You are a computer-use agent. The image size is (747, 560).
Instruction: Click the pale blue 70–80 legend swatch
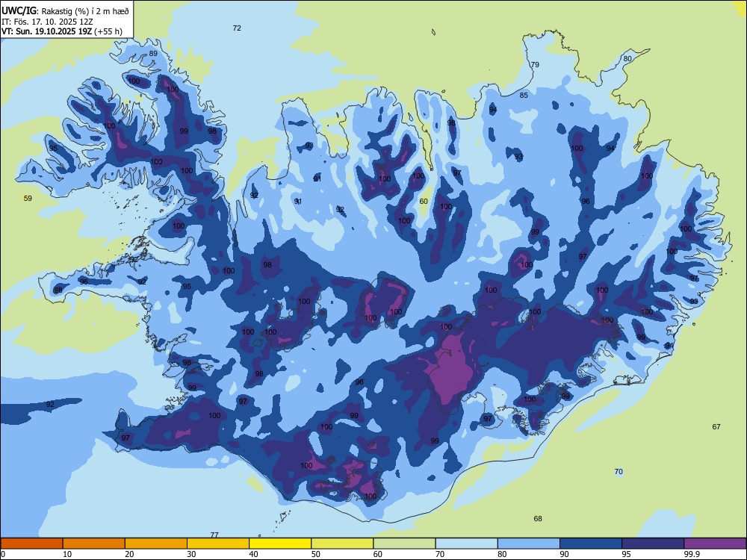(466, 544)
